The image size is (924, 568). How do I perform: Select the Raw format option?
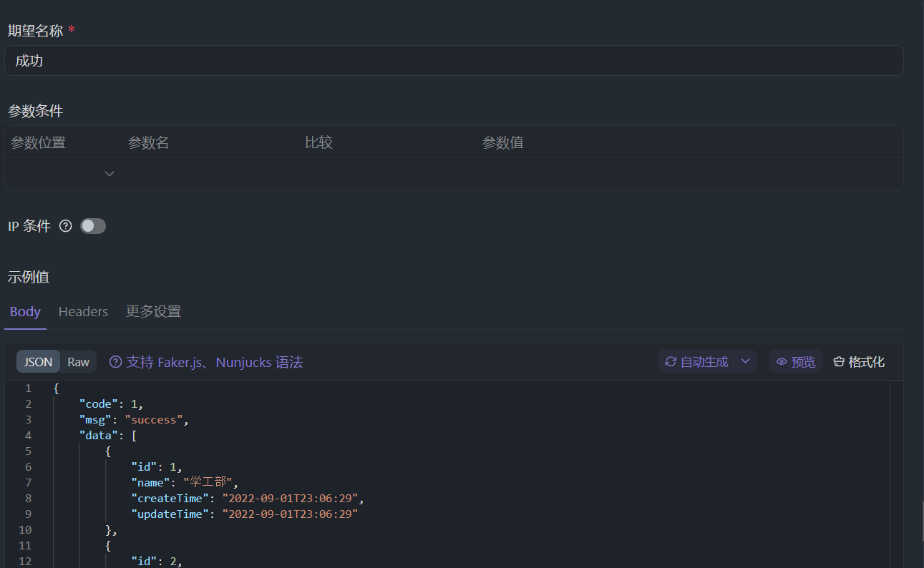click(79, 362)
